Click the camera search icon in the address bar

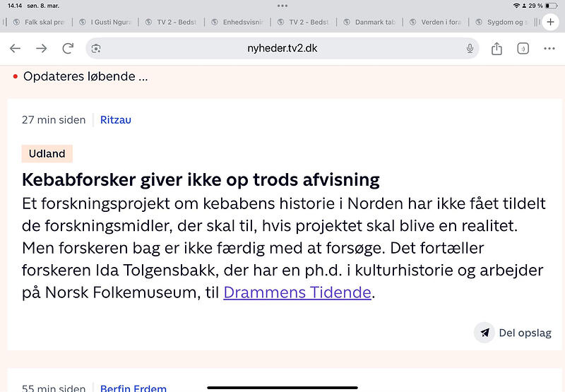pyautogui.click(x=96, y=48)
